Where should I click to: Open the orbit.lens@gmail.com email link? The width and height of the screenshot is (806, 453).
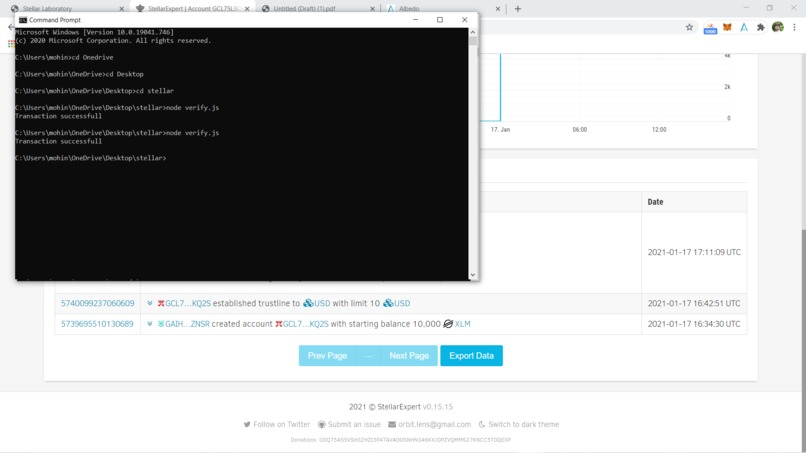[434, 424]
